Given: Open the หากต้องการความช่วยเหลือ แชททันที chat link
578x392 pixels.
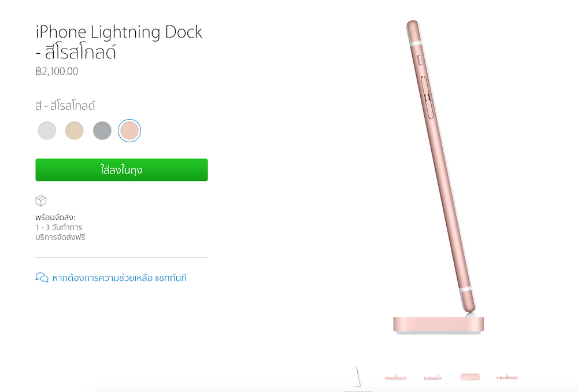Looking at the screenshot, I should [x=120, y=278].
